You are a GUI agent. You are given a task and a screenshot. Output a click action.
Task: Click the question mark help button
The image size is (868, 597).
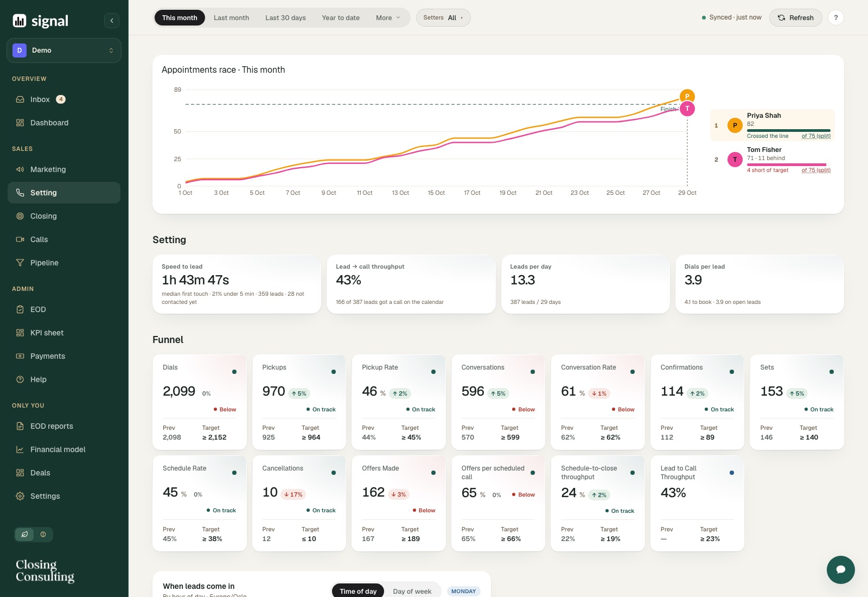point(836,18)
